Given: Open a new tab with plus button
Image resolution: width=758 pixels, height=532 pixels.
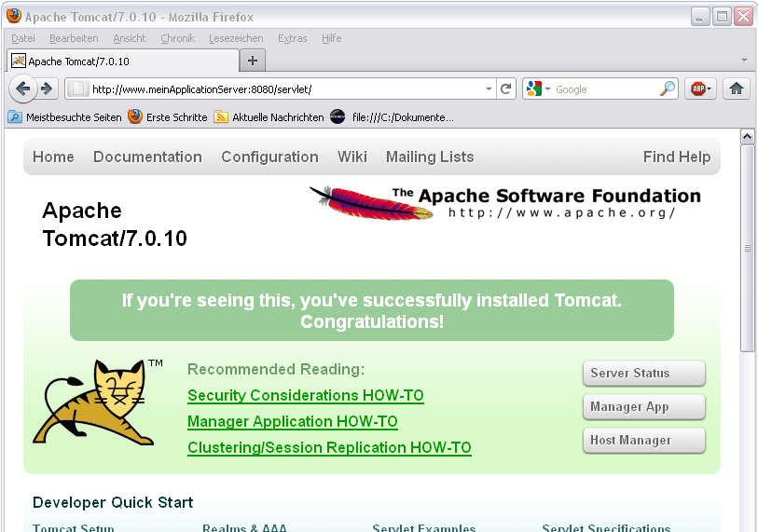Looking at the screenshot, I should pyautogui.click(x=253, y=61).
